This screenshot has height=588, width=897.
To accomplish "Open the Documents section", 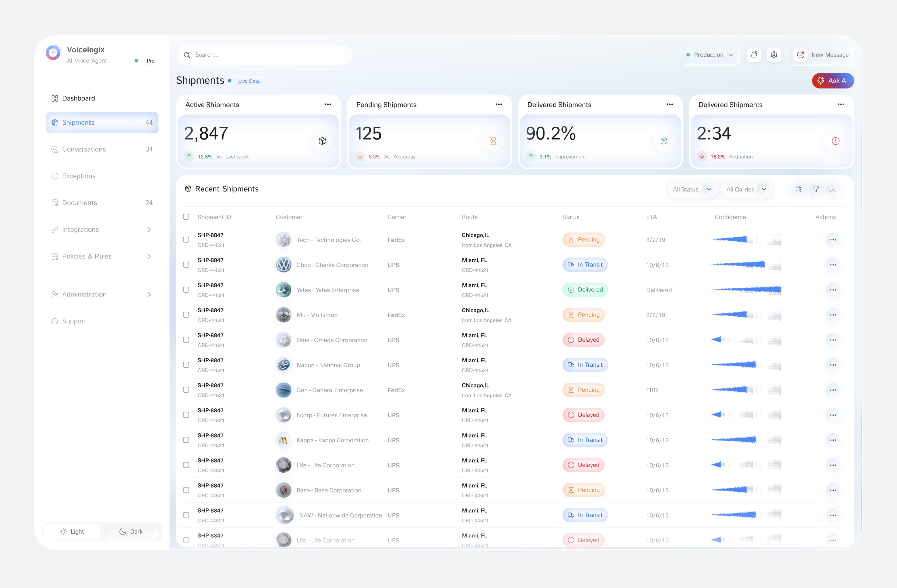I will point(79,202).
